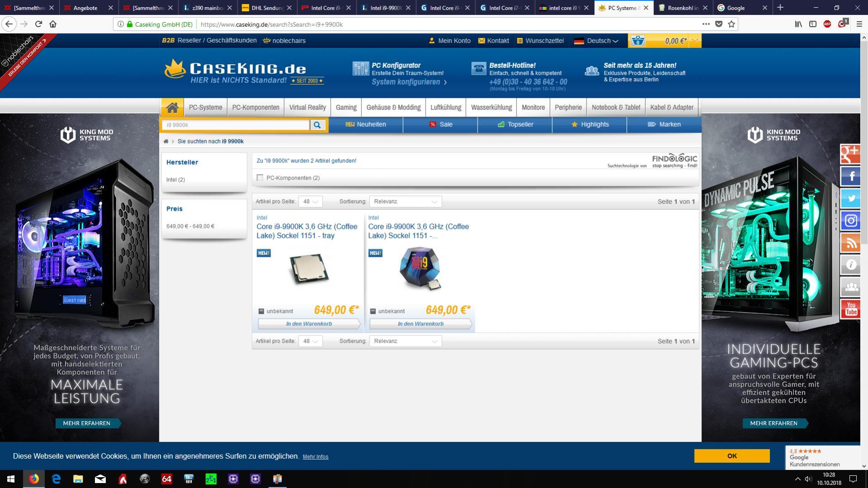The width and height of the screenshot is (868, 488).
Task: Open Caseking's Twitter page
Action: (850, 199)
